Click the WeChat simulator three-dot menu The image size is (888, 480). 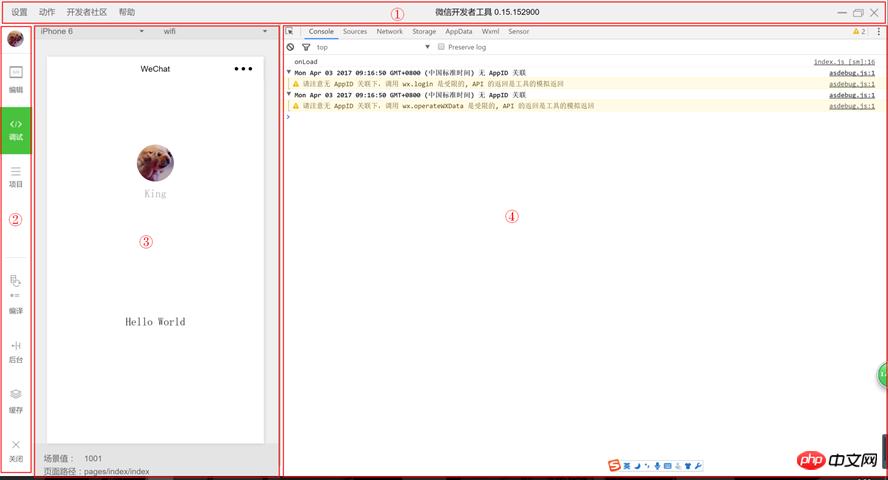click(x=243, y=69)
